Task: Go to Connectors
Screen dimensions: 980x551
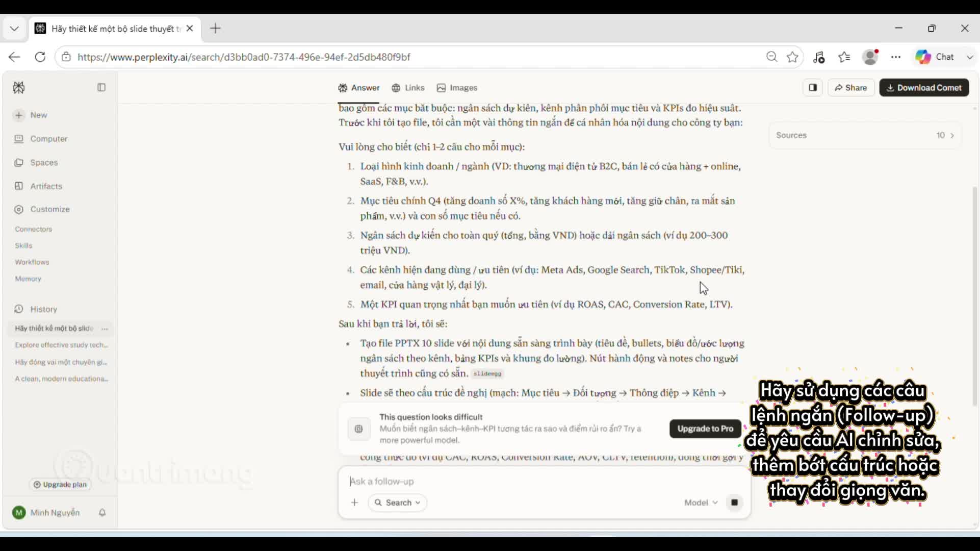Action: coord(34,229)
